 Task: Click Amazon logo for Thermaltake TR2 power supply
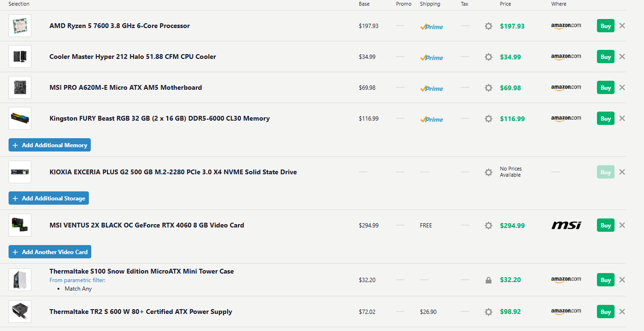pos(566,311)
